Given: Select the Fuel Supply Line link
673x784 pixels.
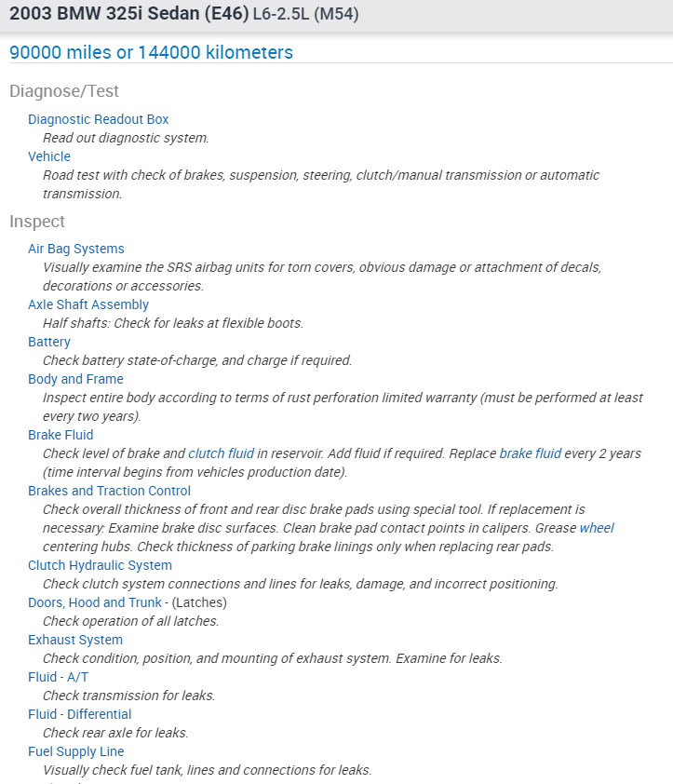Looking at the screenshot, I should (75, 751).
